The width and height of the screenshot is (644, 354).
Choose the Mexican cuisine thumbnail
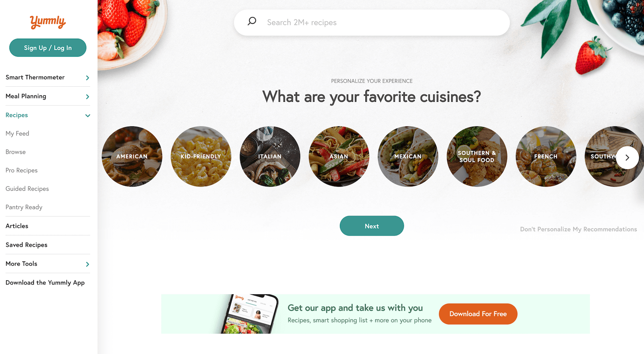point(408,156)
